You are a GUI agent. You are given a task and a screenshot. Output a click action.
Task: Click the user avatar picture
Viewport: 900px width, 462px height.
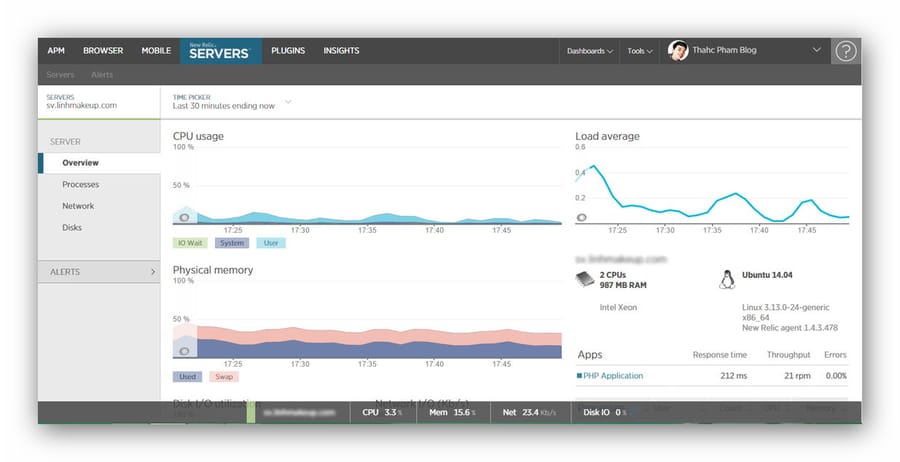678,51
